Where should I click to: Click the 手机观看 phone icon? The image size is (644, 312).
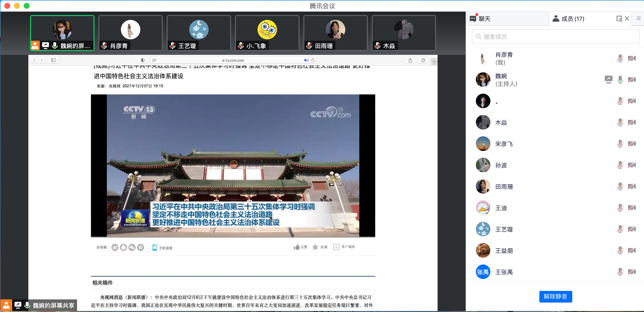point(155,248)
